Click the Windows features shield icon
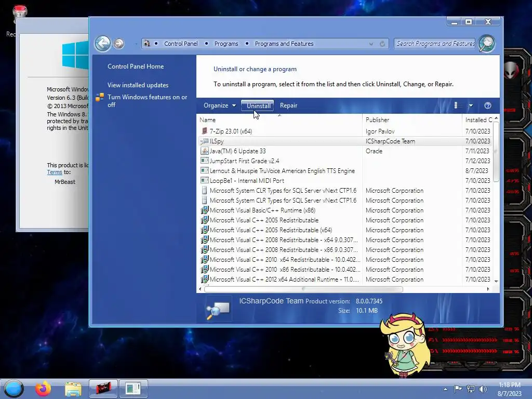The image size is (532, 399). 100,97
